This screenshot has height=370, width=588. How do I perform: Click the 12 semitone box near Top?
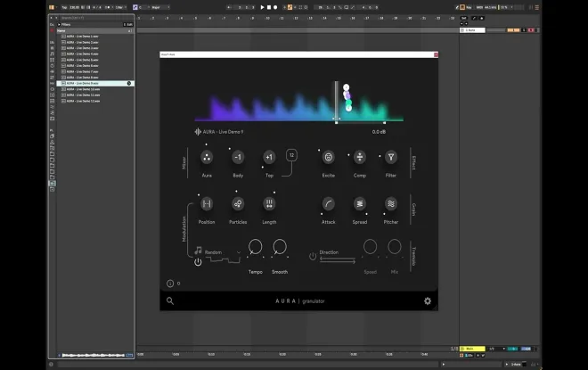point(291,155)
